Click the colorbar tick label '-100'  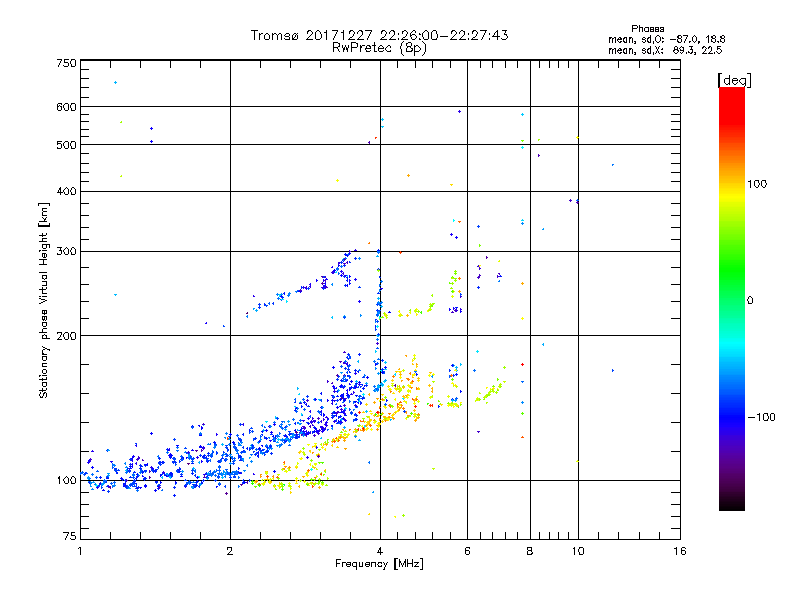click(761, 417)
